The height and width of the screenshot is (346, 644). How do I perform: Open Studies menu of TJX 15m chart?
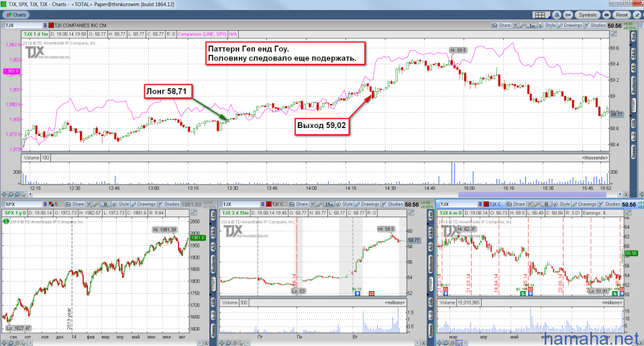(392, 204)
